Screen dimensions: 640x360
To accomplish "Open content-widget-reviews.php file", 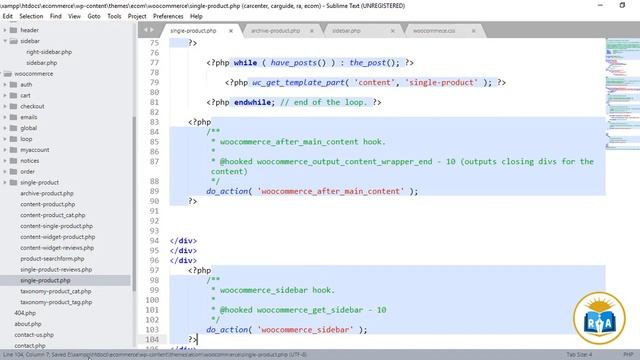I will [57, 248].
